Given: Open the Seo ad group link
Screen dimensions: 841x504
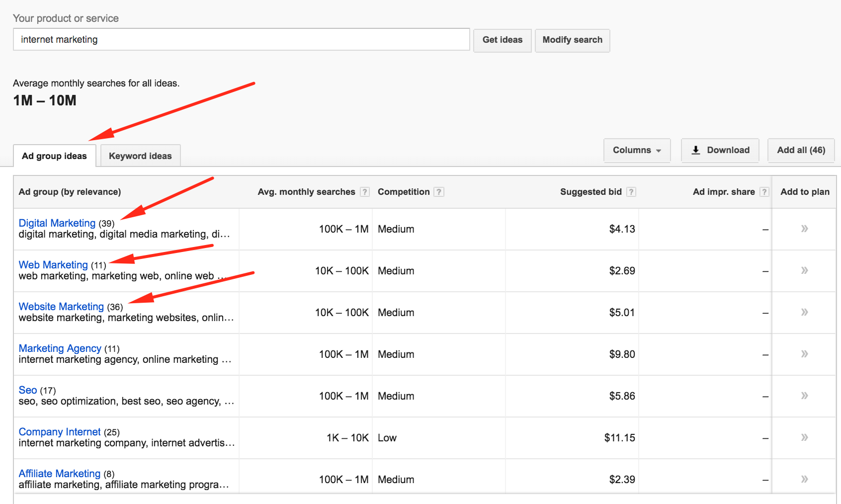Looking at the screenshot, I should coord(28,390).
